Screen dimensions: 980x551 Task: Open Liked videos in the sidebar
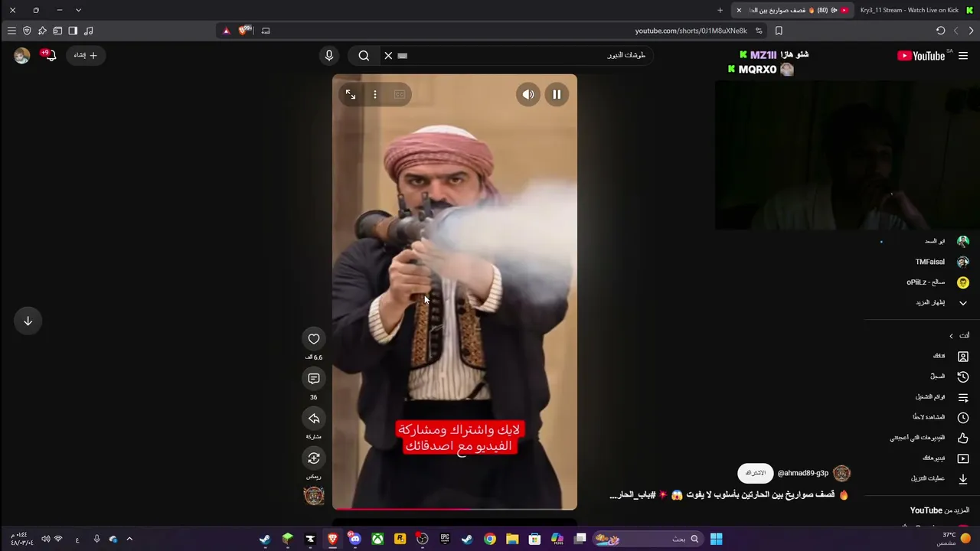click(928, 438)
